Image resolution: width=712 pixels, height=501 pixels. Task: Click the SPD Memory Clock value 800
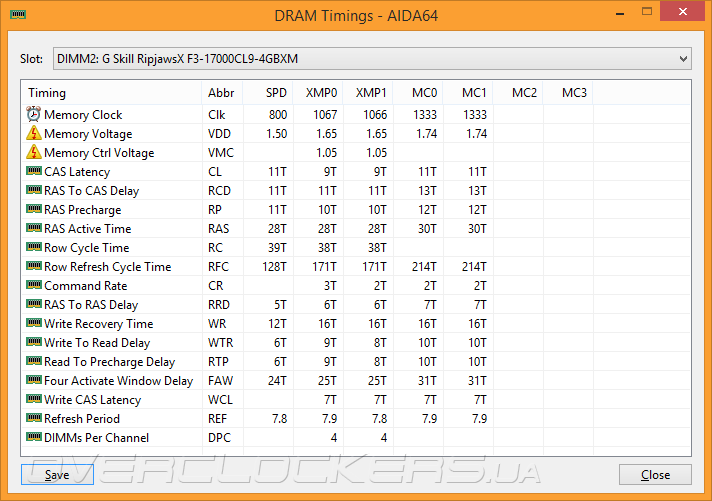(277, 115)
